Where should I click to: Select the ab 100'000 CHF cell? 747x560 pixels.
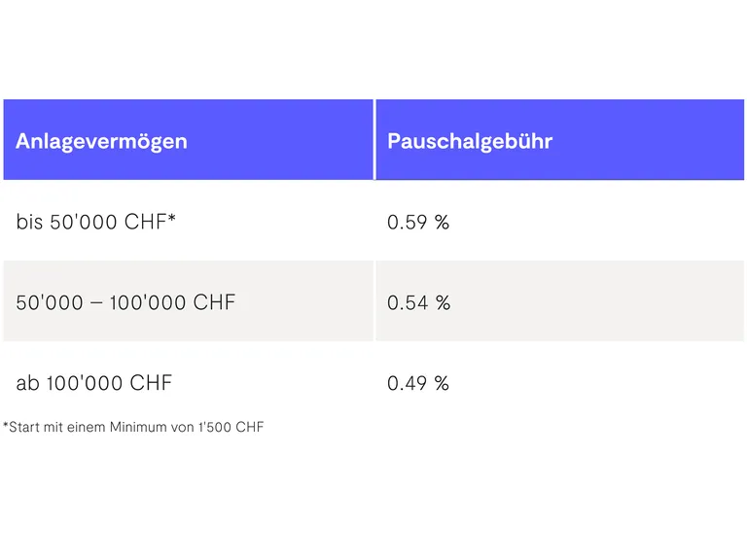(93, 383)
